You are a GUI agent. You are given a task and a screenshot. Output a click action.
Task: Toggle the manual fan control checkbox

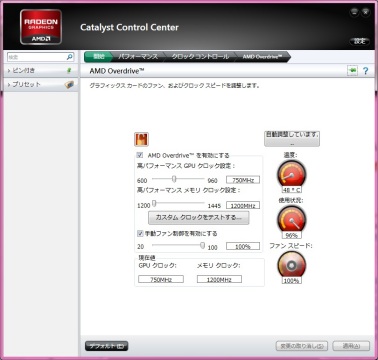coord(140,233)
